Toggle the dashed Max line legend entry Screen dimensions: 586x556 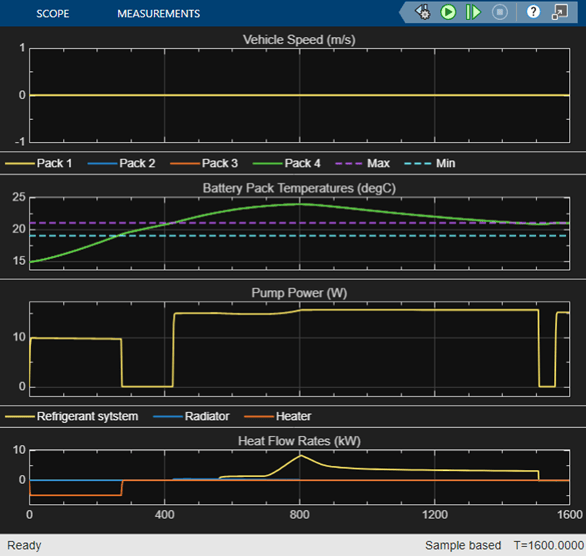(x=363, y=163)
